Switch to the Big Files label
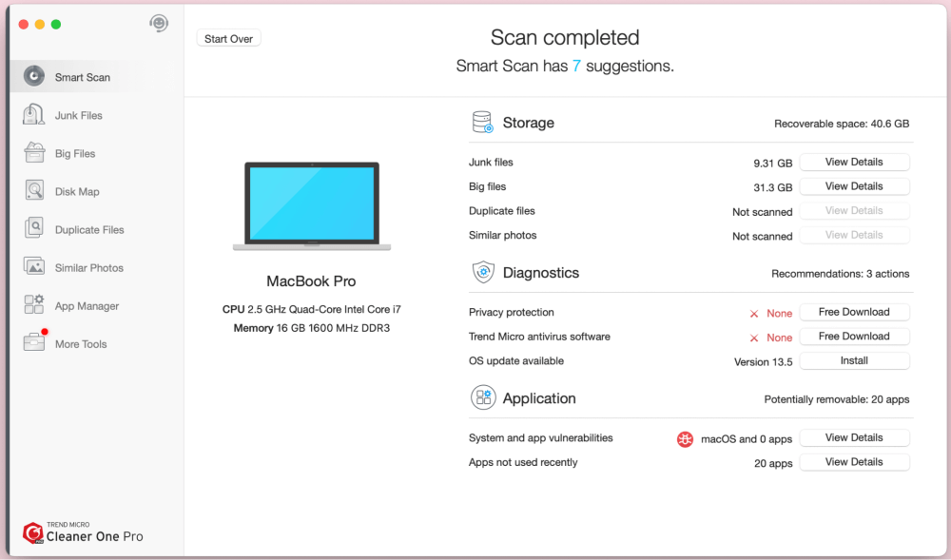This screenshot has height=560, width=951. click(75, 153)
